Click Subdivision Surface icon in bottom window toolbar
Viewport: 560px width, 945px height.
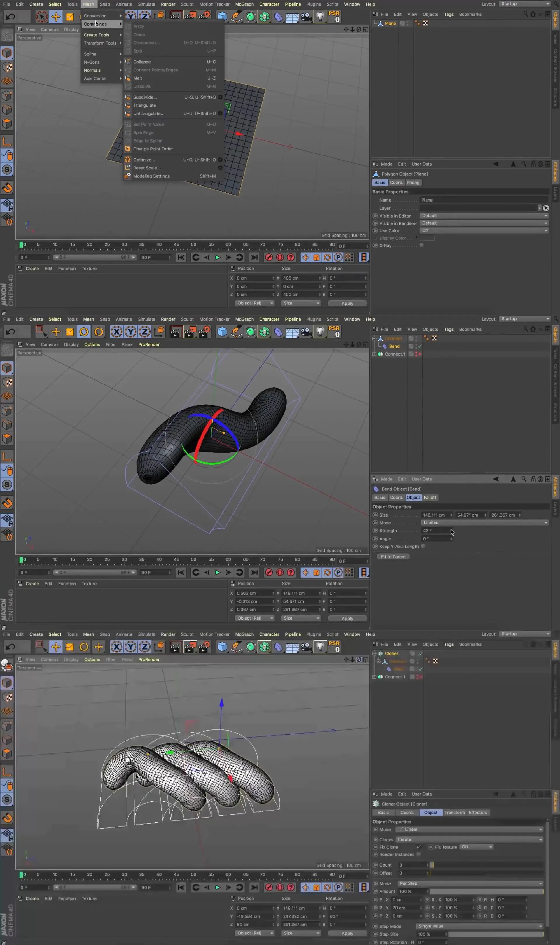pyautogui.click(x=250, y=647)
